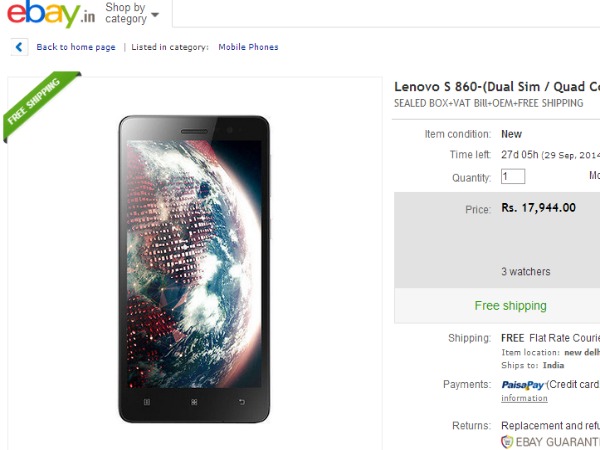Tap the phone's menu soft key
600x450 pixels.
click(147, 403)
